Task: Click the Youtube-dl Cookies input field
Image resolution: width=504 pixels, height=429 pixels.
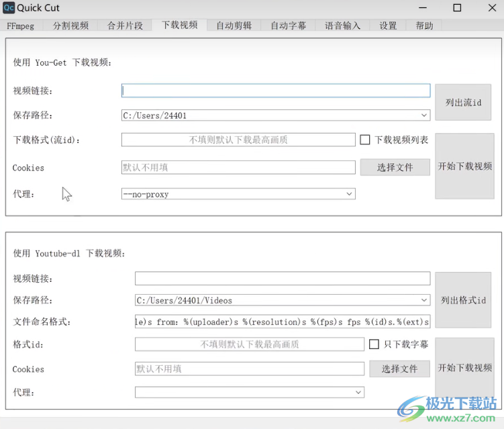Action: pyautogui.click(x=250, y=369)
